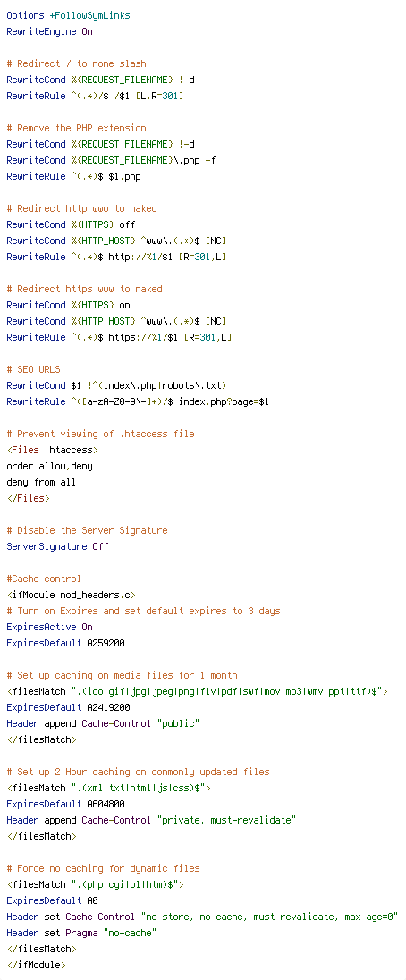
Task: Click the index.php?page=$1 rewrite rule
Action: [x=138, y=401]
